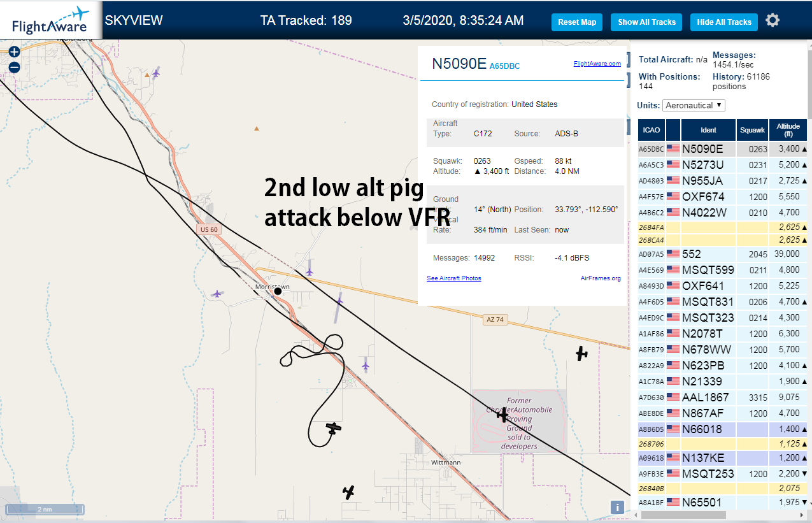Open See Aircraft Photos link
812x523 pixels.
coord(454,278)
